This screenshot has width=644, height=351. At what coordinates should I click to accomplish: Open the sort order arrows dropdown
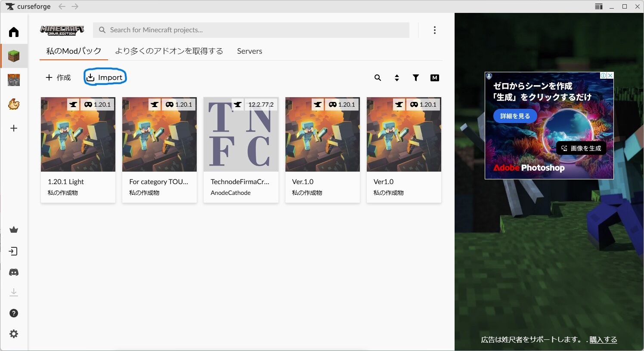pyautogui.click(x=397, y=78)
